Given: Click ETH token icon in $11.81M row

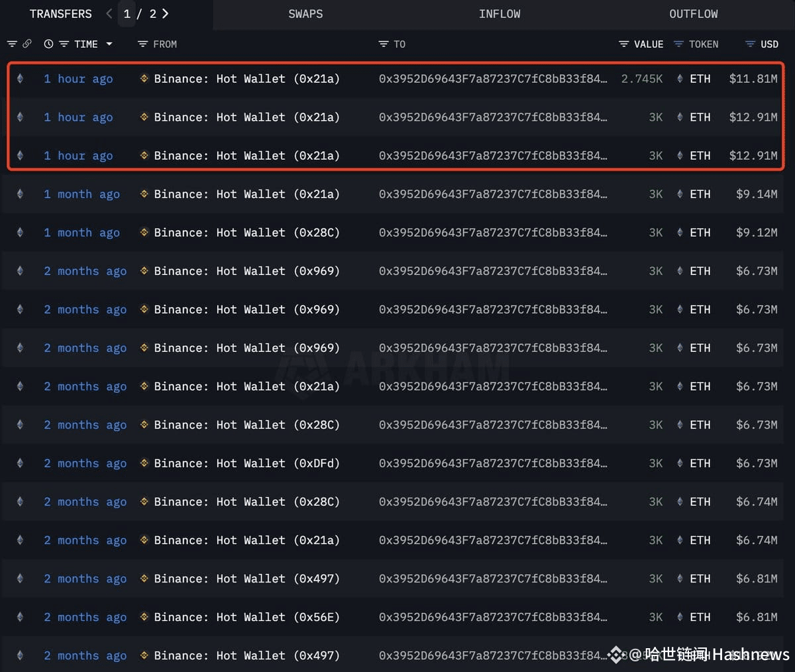Looking at the screenshot, I should [680, 79].
